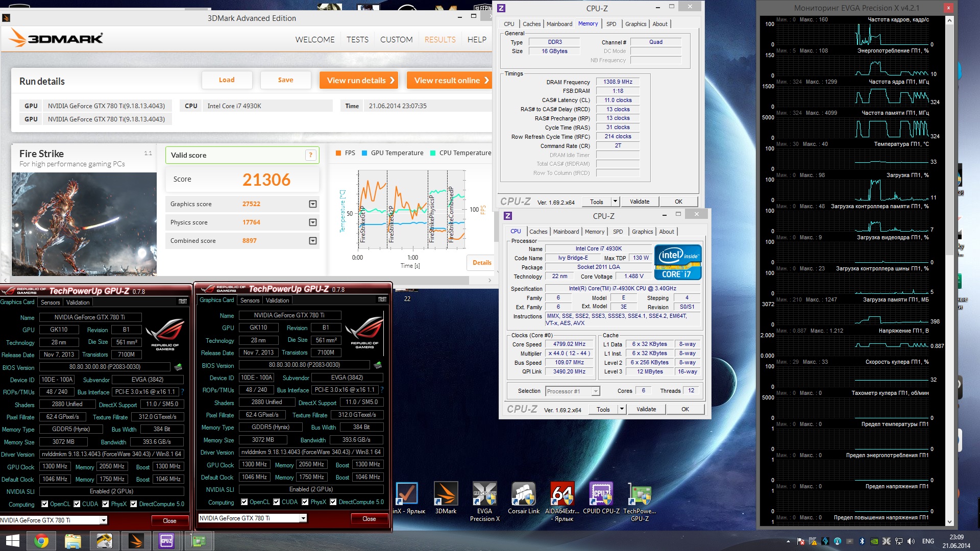Click BIOS save chip icon in left GPU-Z
The image size is (980, 551).
(178, 367)
